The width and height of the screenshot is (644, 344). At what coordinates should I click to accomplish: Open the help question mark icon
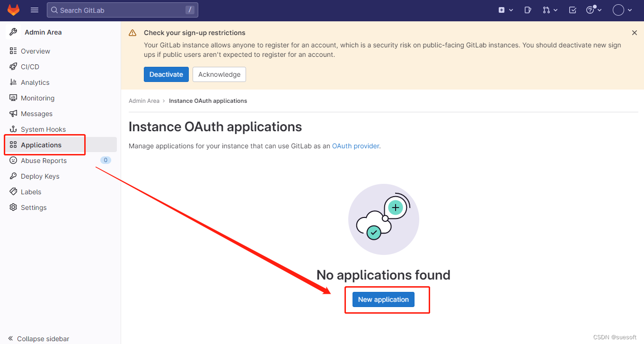(x=590, y=10)
